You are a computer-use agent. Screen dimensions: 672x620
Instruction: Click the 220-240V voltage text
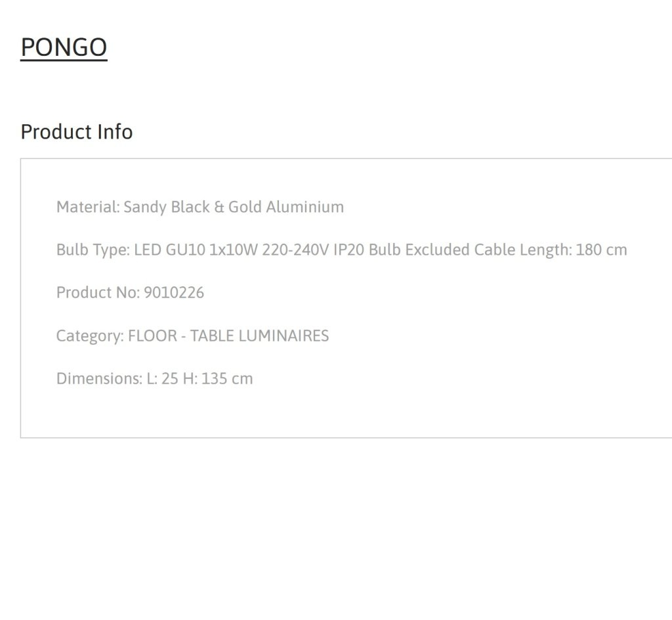click(296, 250)
